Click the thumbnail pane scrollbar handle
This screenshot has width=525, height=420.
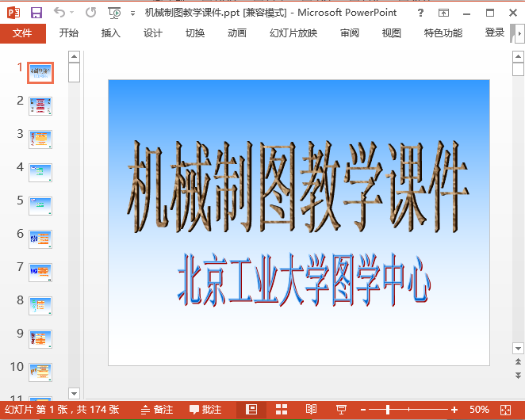click(x=74, y=73)
